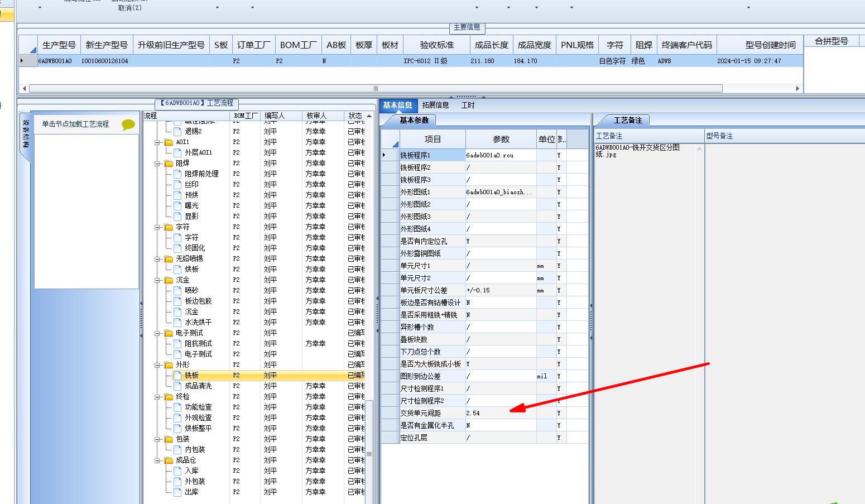Collapse the 阻焊 folder node
Image resolution: width=865 pixels, height=504 pixels.
[157, 164]
